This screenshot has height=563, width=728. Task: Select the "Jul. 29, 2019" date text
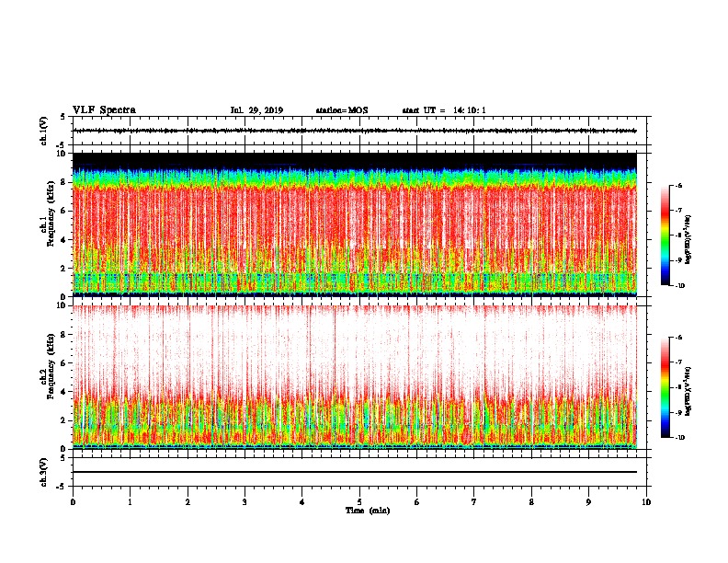[256, 110]
